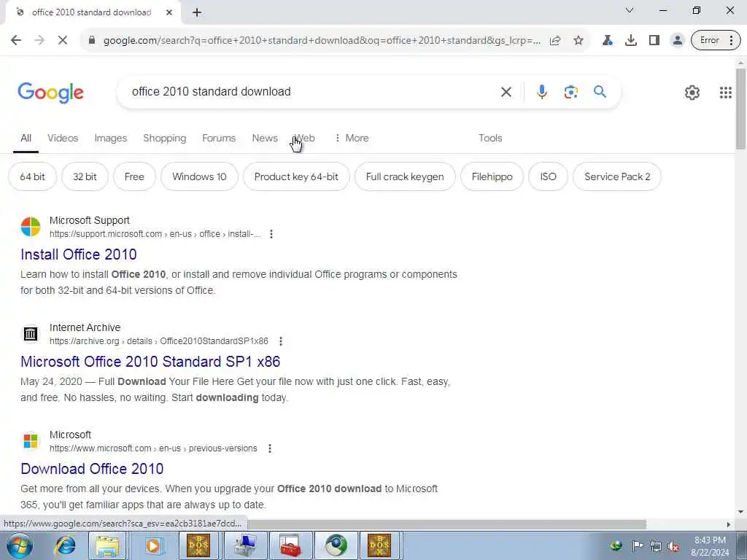
Task: Open the Download Office 2010 result
Action: [92, 469]
